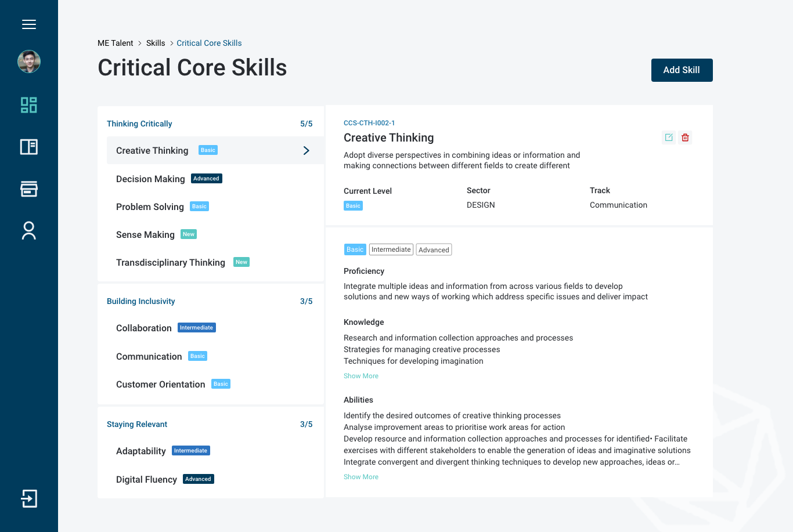The height and width of the screenshot is (532, 793).
Task: Go to Skills in the breadcrumb
Action: click(156, 43)
